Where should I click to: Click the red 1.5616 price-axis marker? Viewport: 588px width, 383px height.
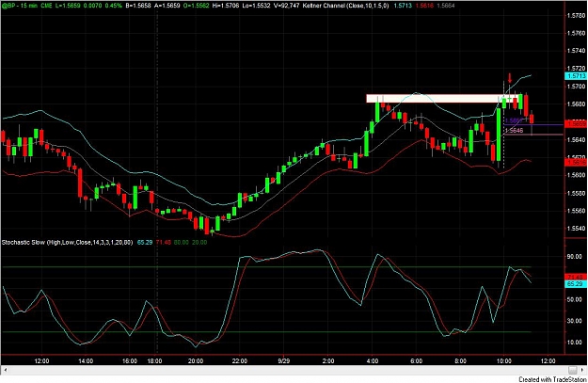pos(576,162)
